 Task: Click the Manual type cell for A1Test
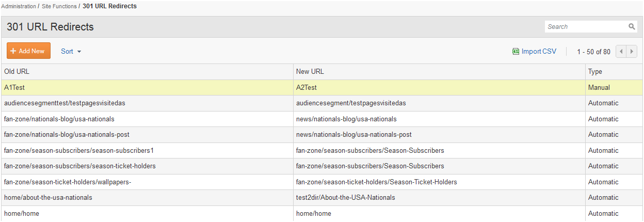599,88
